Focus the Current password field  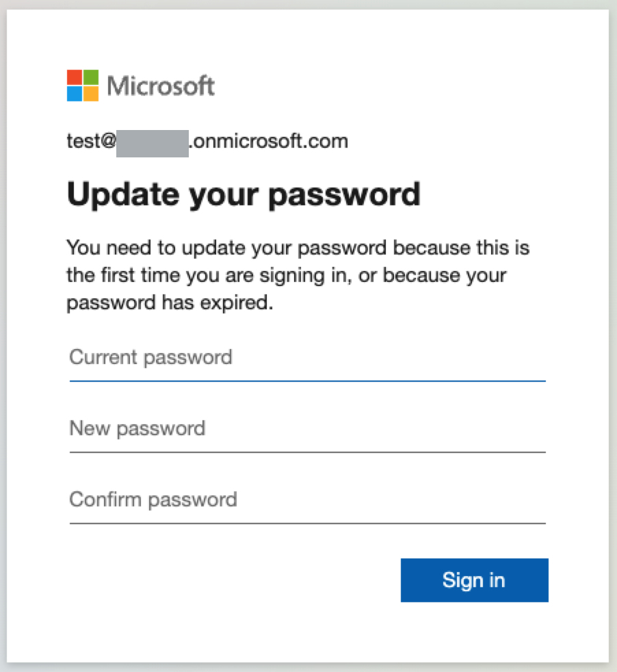point(306,358)
